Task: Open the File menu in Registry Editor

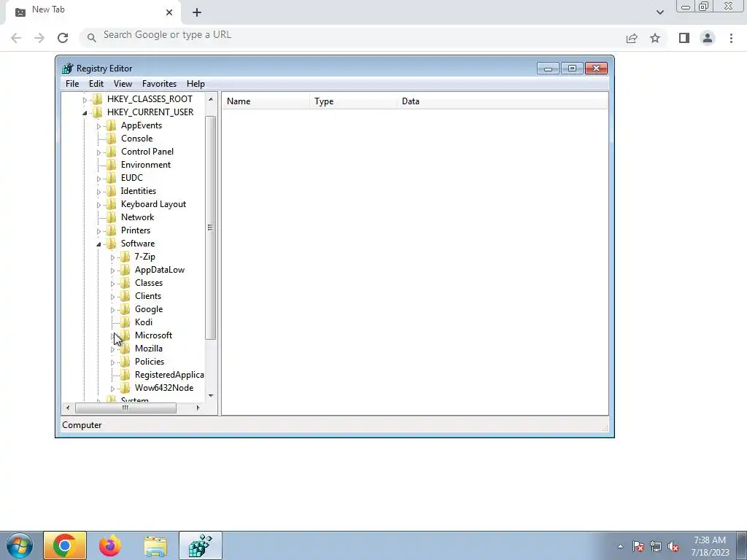Action: (72, 84)
